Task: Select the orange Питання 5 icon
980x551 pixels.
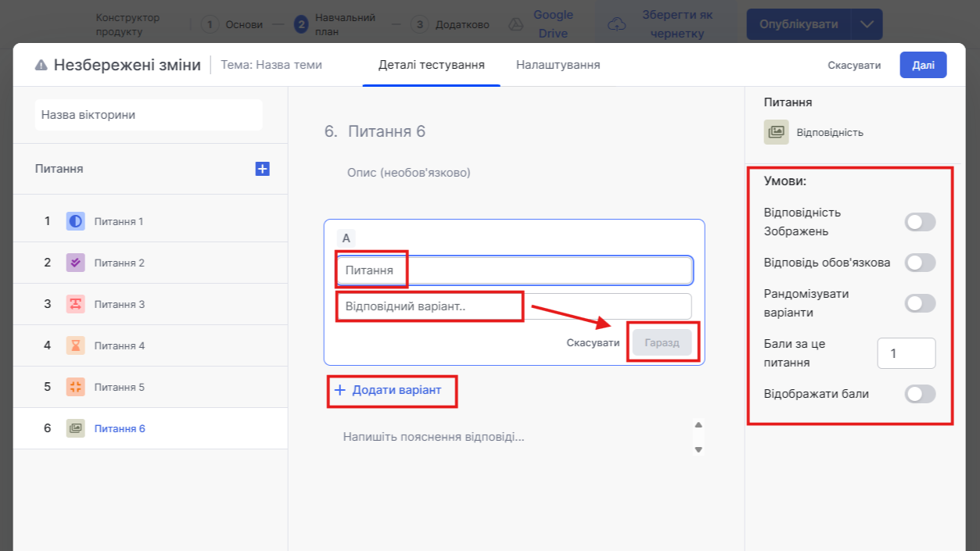Action: pos(75,387)
